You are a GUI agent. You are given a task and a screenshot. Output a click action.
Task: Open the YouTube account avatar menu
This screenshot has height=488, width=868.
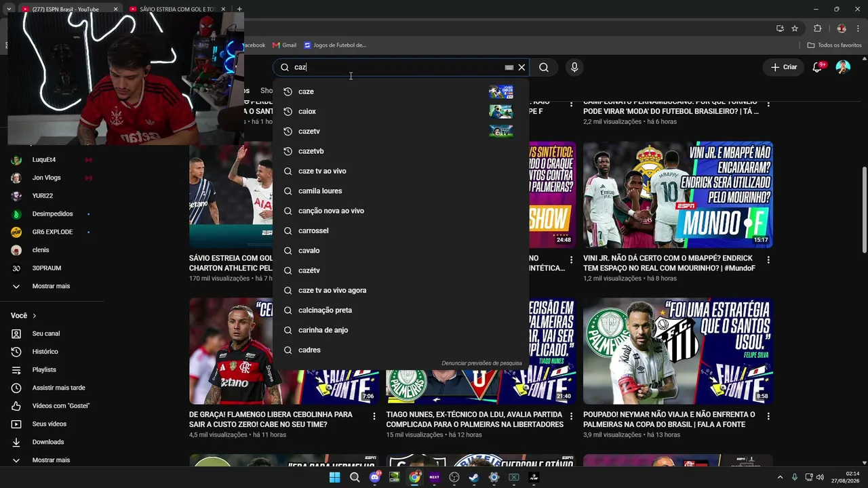pyautogui.click(x=843, y=67)
